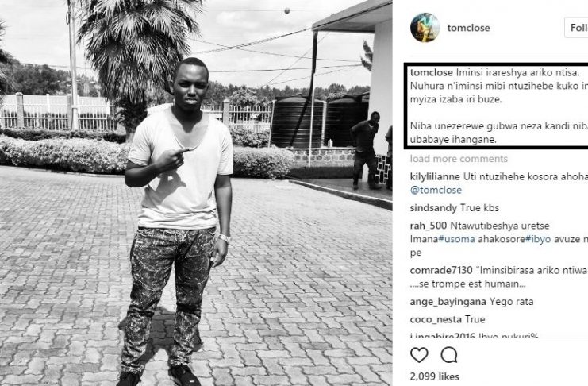The height and width of the screenshot is (386, 588).
Task: Open comments with the speech bubble icon
Action: click(449, 355)
